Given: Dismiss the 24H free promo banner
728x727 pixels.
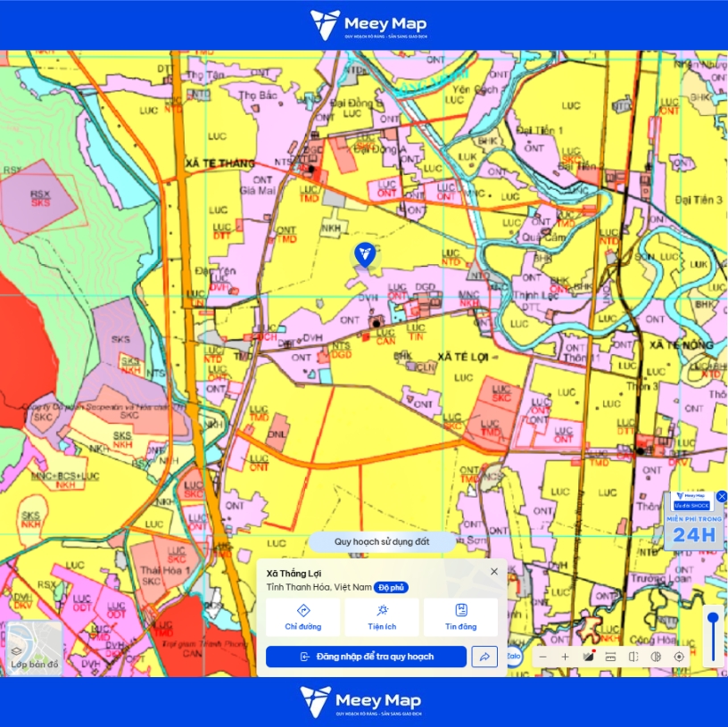Looking at the screenshot, I should (722, 497).
